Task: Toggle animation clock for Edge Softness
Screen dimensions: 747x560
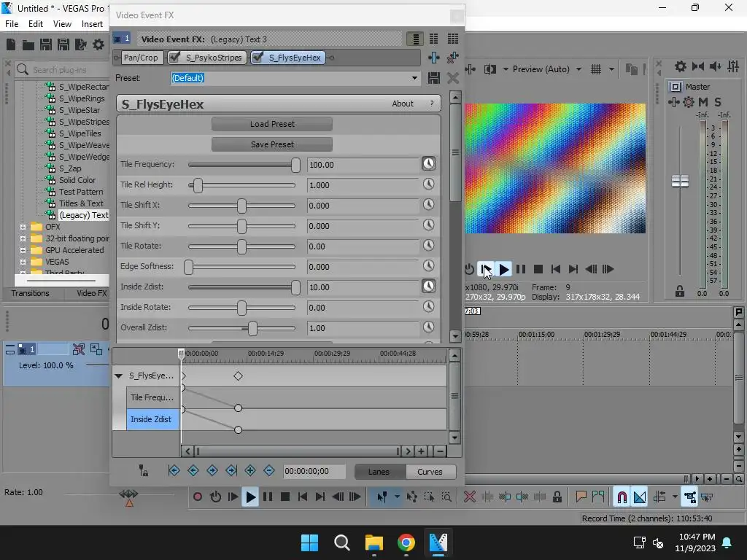Action: pos(428,266)
